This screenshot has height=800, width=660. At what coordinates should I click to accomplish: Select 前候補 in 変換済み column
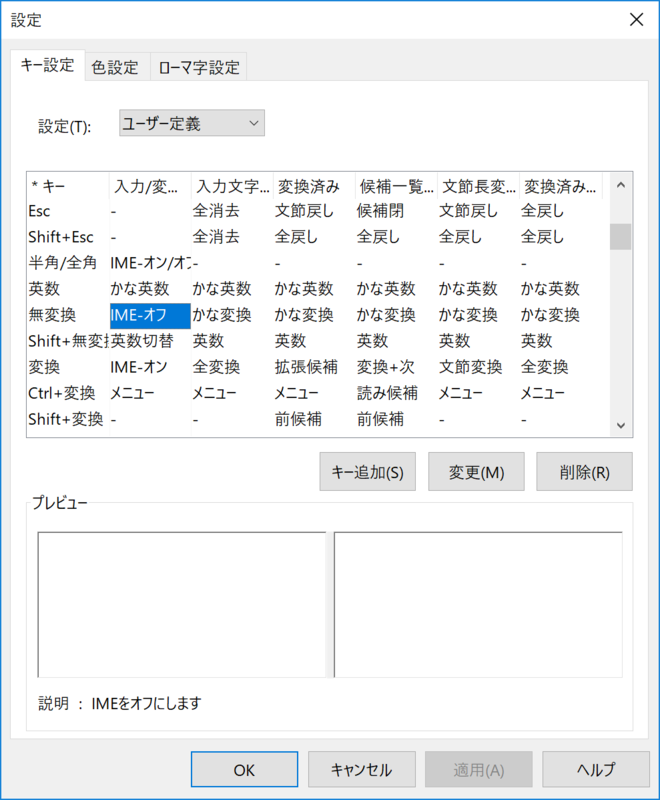point(298,419)
